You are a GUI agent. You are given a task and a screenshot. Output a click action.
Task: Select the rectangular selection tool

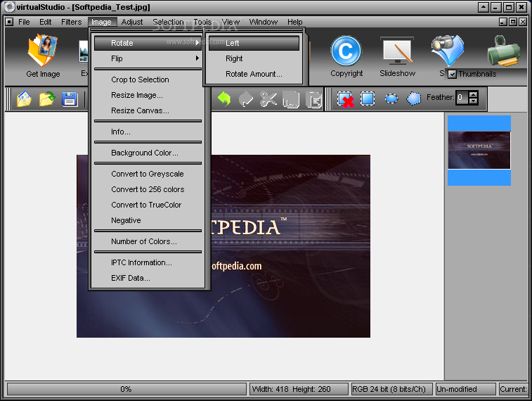(368, 98)
